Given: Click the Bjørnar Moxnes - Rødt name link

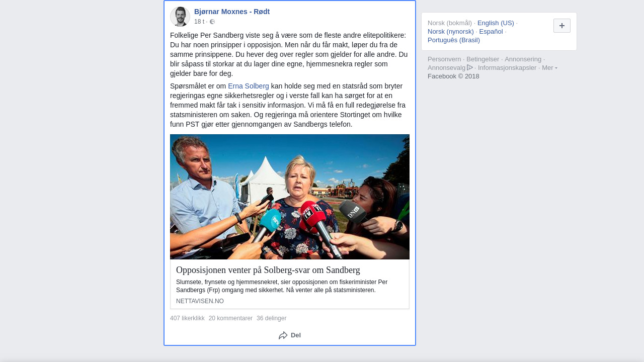Looking at the screenshot, I should [232, 12].
